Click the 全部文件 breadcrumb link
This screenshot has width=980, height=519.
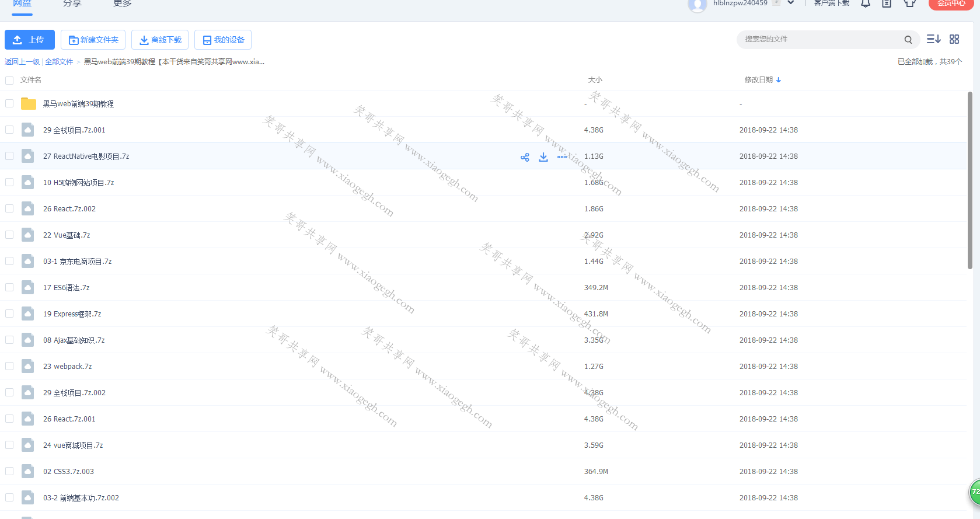click(59, 62)
